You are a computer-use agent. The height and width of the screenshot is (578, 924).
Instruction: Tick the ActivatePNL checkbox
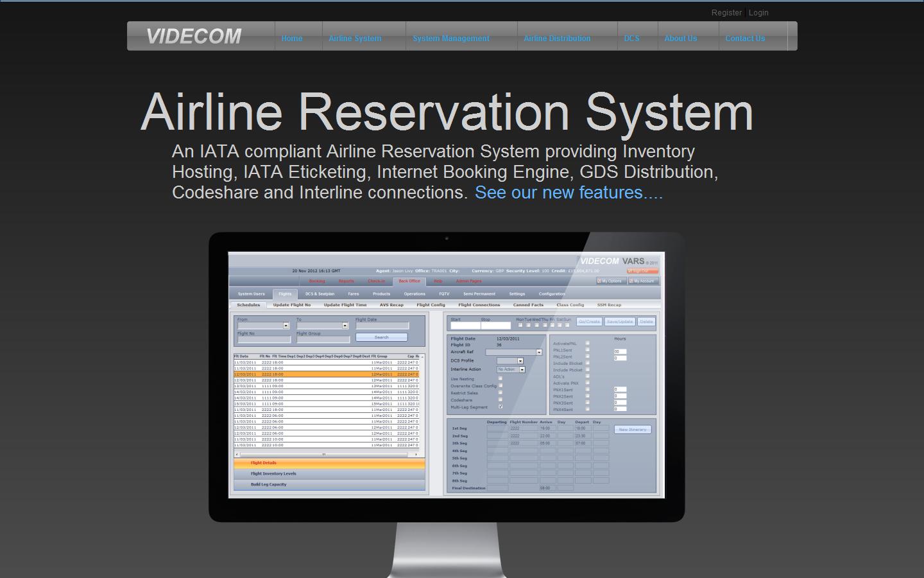[587, 343]
